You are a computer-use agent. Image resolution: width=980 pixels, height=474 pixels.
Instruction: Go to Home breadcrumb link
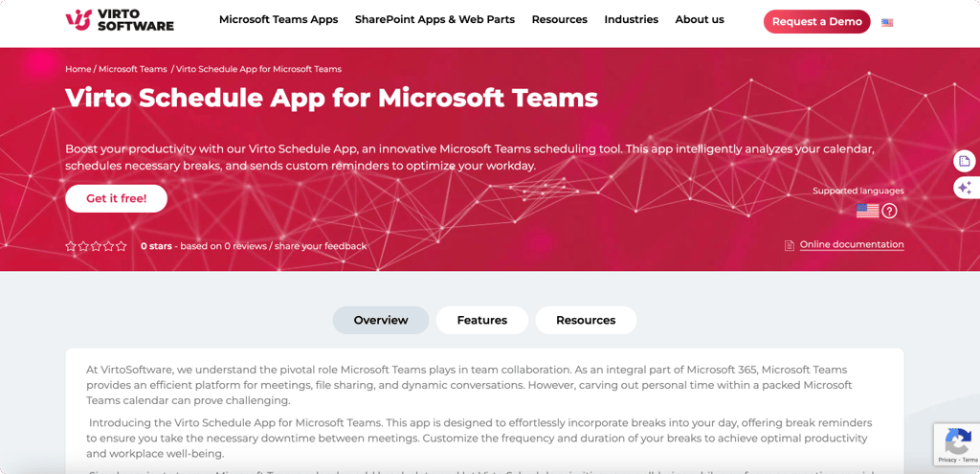[78, 69]
